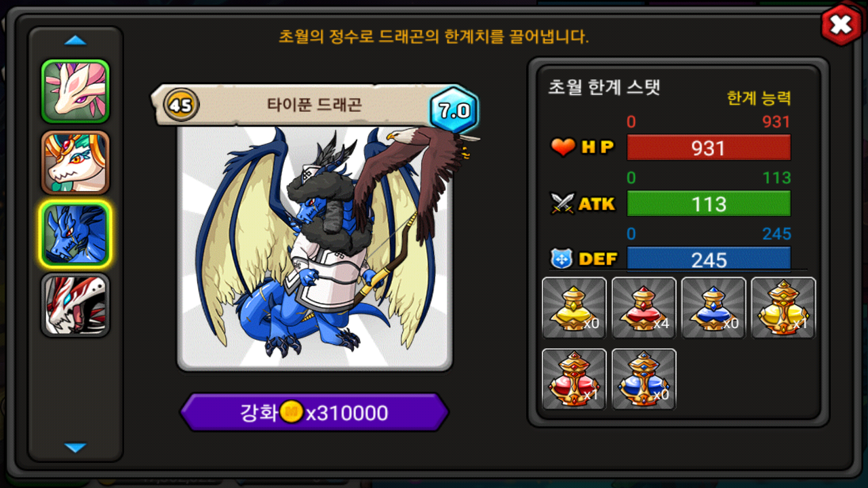The image size is (868, 488).
Task: Tap the level 45 gold badge
Action: (x=180, y=105)
